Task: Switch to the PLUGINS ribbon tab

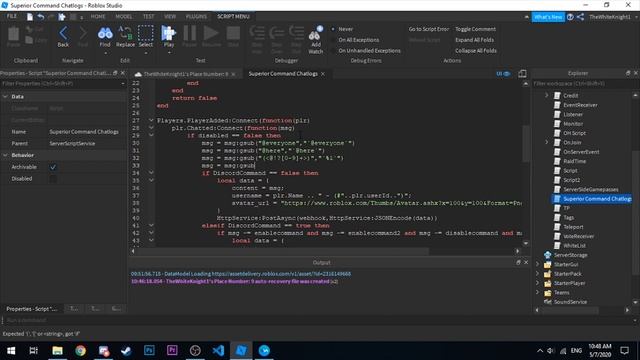Action: click(196, 17)
